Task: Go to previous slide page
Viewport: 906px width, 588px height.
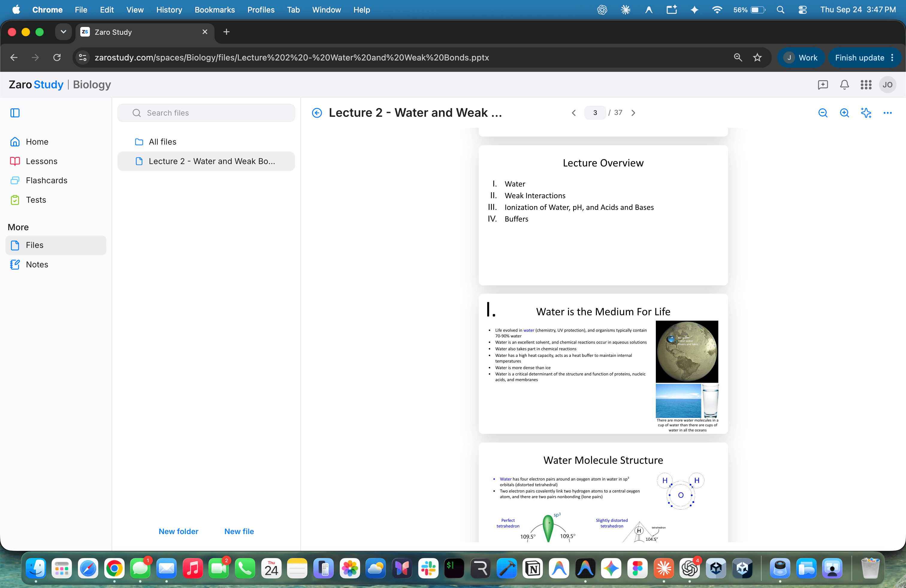Action: [x=574, y=113]
